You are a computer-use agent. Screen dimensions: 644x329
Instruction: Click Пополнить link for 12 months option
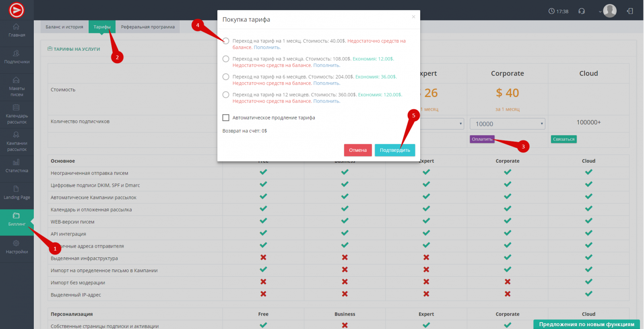pos(327,101)
